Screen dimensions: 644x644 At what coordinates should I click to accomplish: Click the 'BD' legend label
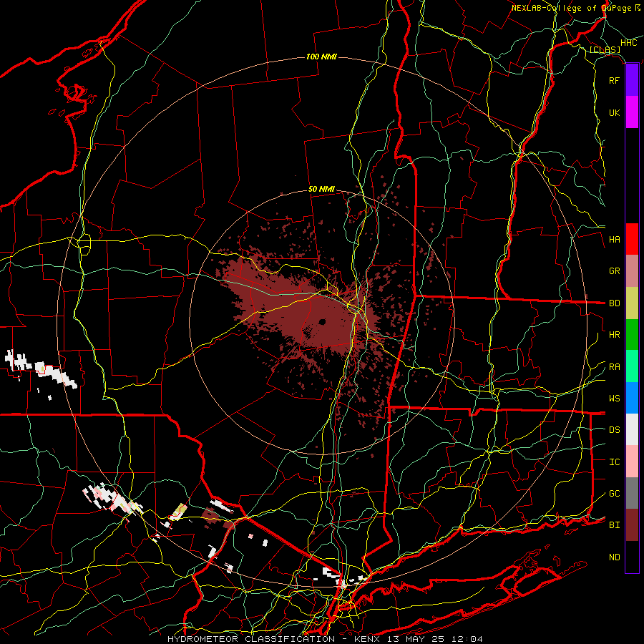tap(614, 303)
